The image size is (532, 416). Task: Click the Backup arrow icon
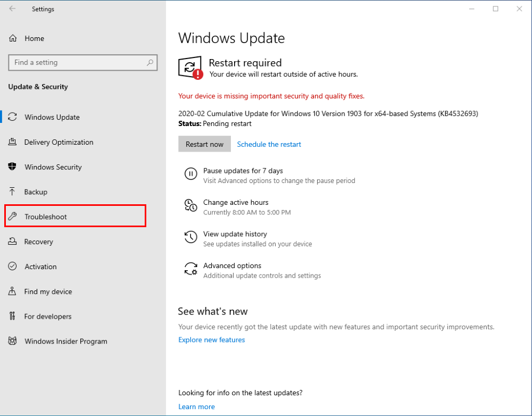12,192
